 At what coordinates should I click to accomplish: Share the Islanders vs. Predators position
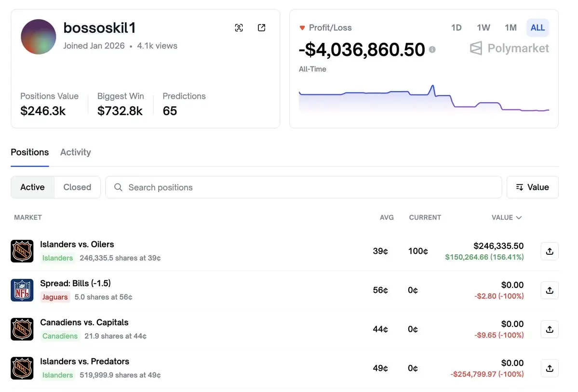pyautogui.click(x=550, y=368)
